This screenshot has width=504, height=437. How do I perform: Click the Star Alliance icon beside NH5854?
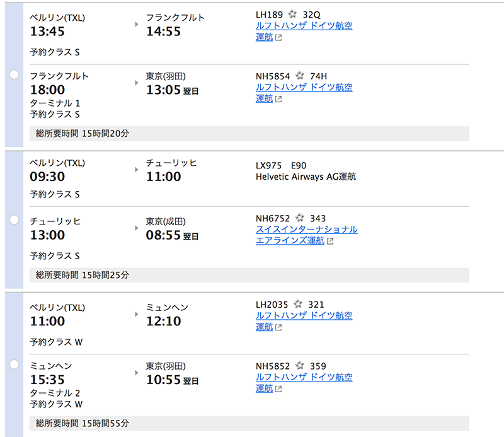(300, 76)
